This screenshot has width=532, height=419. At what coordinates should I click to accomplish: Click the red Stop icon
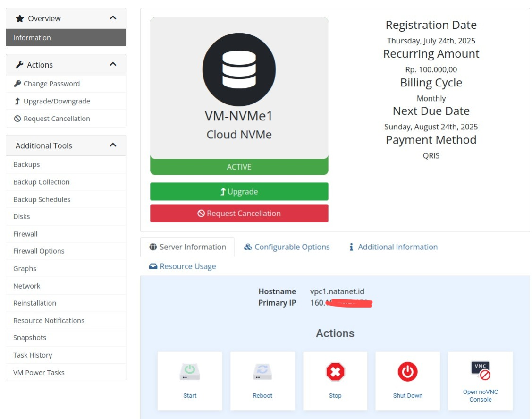click(x=335, y=371)
